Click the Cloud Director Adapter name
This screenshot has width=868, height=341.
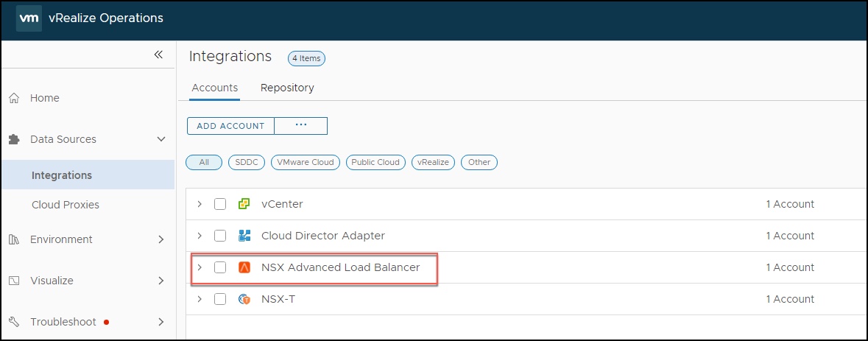click(x=323, y=236)
